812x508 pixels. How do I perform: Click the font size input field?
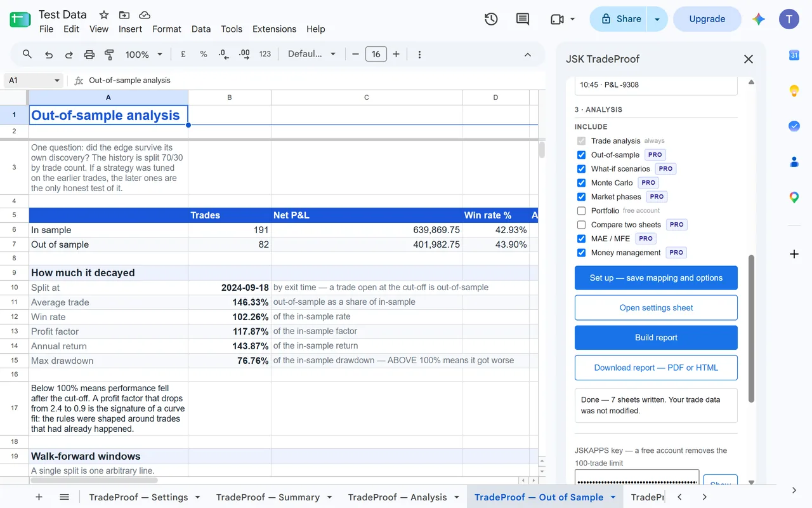coord(376,55)
